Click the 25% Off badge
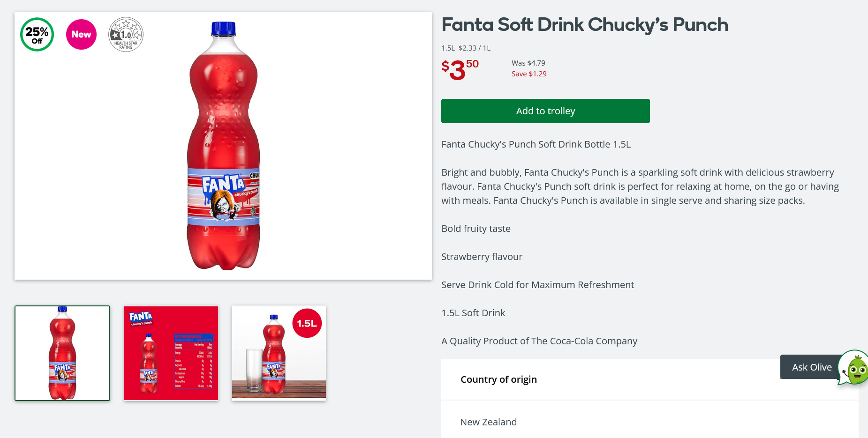The image size is (868, 438). 37,35
